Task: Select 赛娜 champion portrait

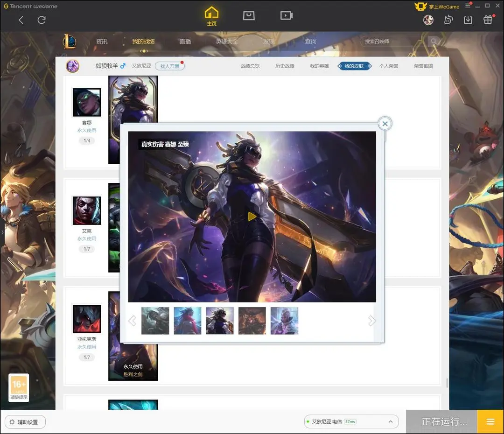Action: [87, 102]
